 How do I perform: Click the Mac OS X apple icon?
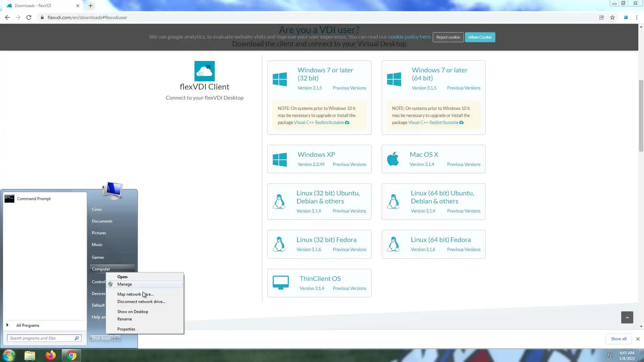pyautogui.click(x=393, y=159)
